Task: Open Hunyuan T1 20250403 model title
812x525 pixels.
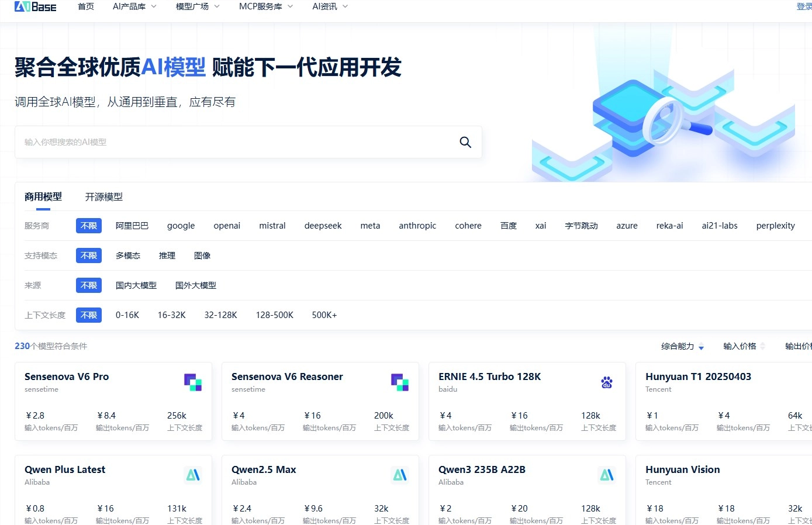Action: pyautogui.click(x=698, y=377)
